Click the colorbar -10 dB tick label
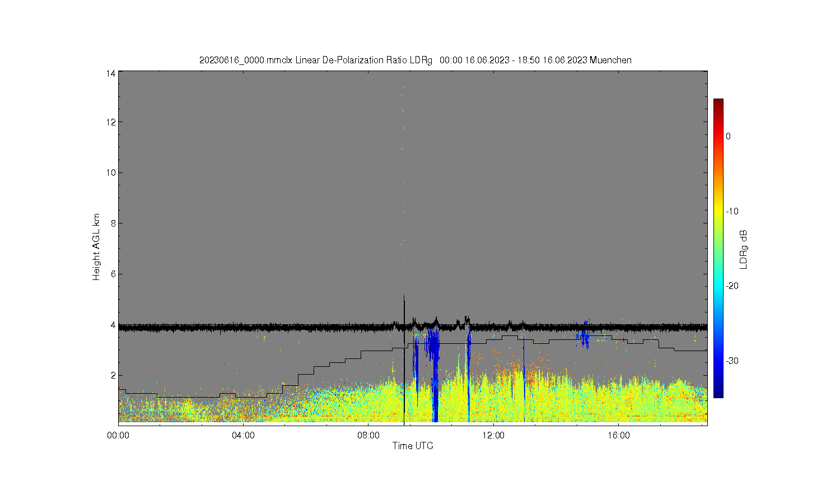Screen dimensions: 840x504 (732, 211)
